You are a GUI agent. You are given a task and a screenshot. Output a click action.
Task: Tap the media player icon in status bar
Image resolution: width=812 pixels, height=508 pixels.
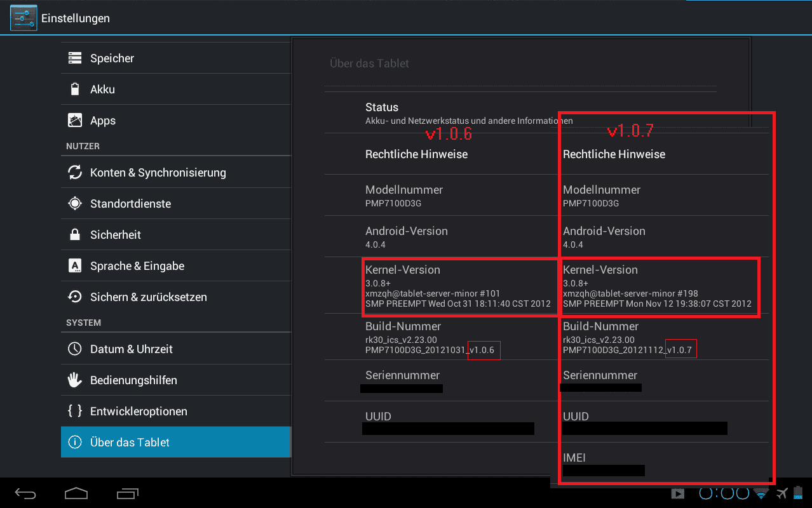[678, 493]
